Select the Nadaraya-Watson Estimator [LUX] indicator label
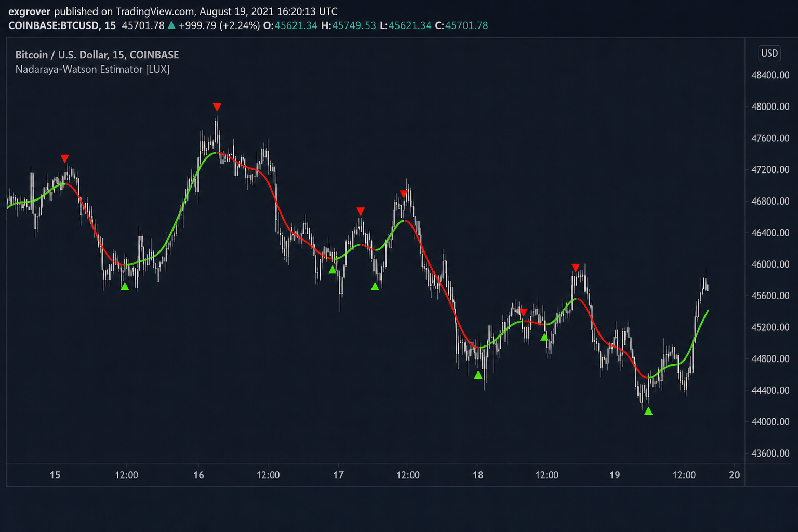Screen dimensions: 798x532 pyautogui.click(x=92, y=69)
